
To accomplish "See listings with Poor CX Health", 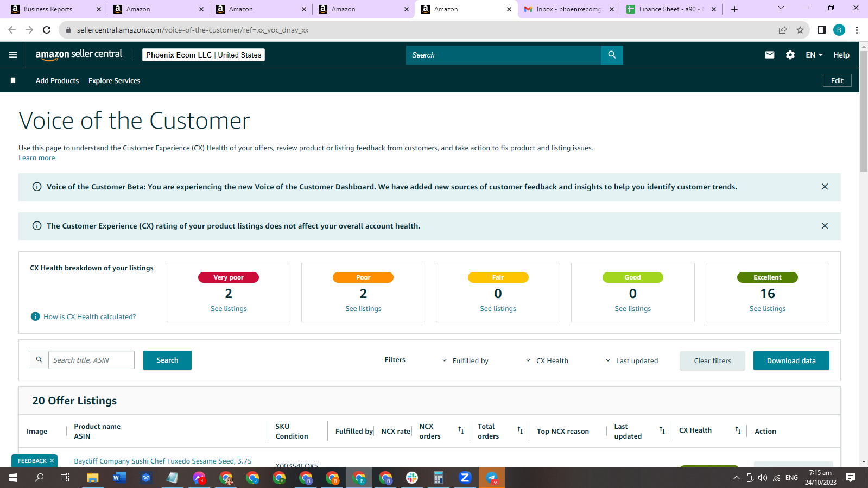I will click(x=363, y=308).
